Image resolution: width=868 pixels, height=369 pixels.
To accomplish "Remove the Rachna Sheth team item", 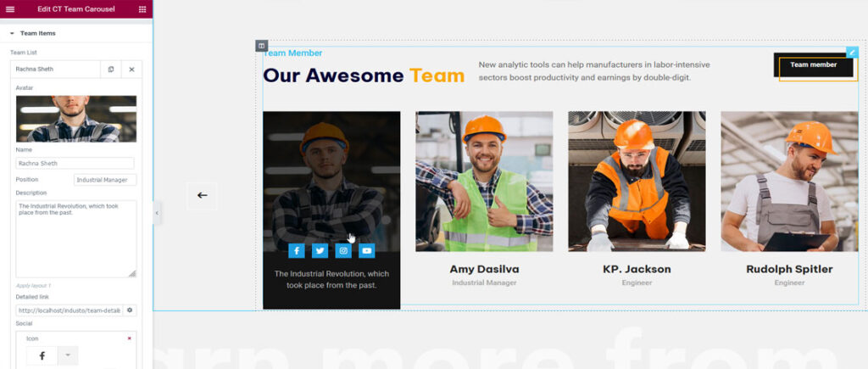I will point(131,69).
